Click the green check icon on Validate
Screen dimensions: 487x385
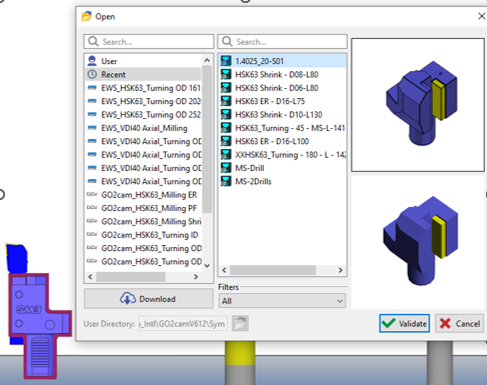tap(389, 323)
